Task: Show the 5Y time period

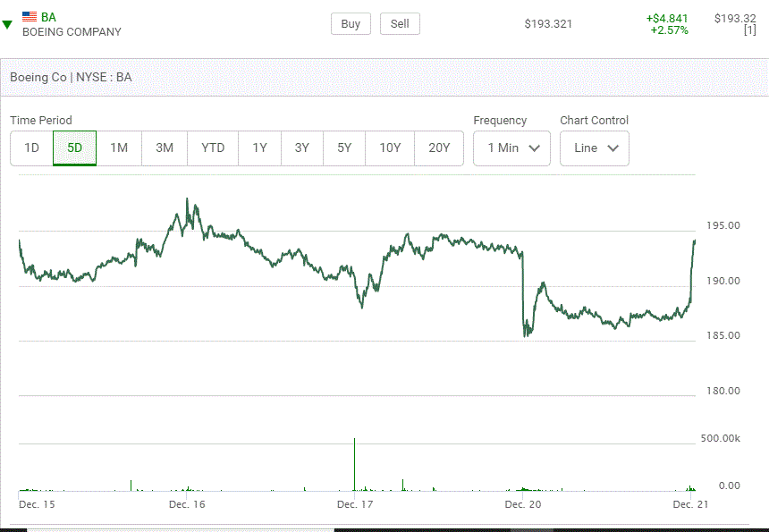Action: pos(344,148)
